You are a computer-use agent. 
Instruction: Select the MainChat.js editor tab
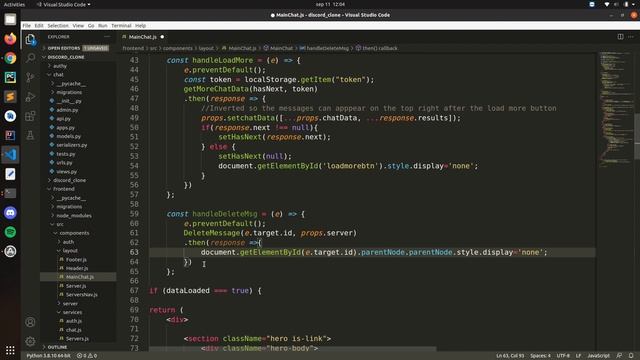click(x=142, y=37)
